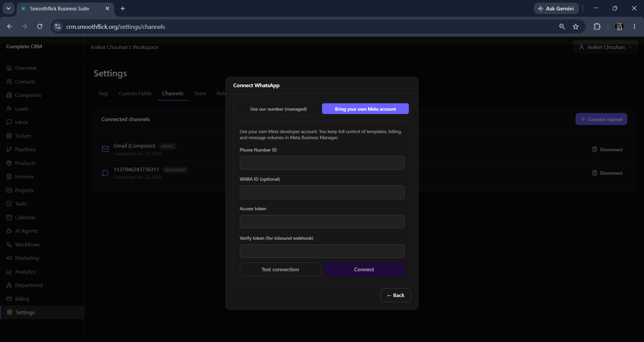This screenshot has width=644, height=342.
Task: Open a new browser tab
Action: pos(123,8)
